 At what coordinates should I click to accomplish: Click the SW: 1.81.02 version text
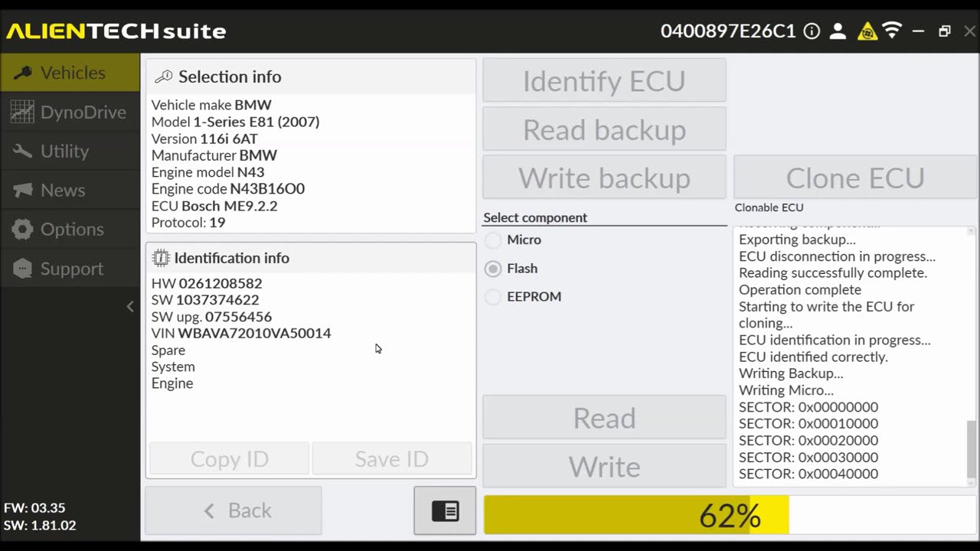[x=40, y=526]
